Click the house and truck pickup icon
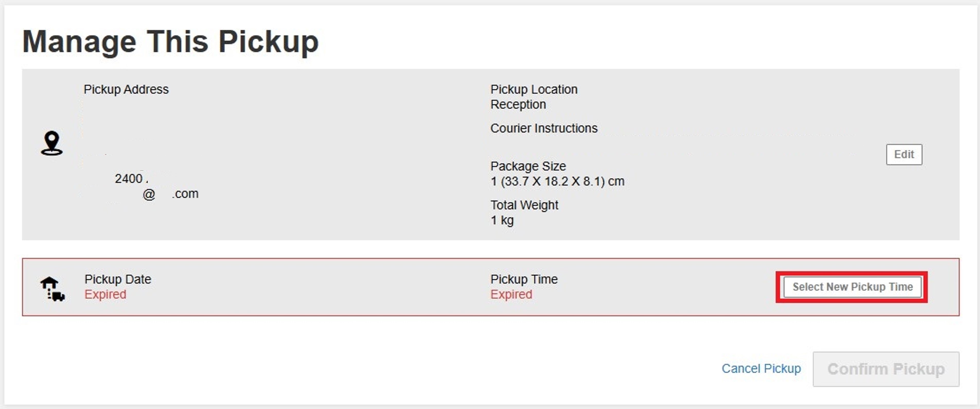The width and height of the screenshot is (980, 409). coord(52,289)
